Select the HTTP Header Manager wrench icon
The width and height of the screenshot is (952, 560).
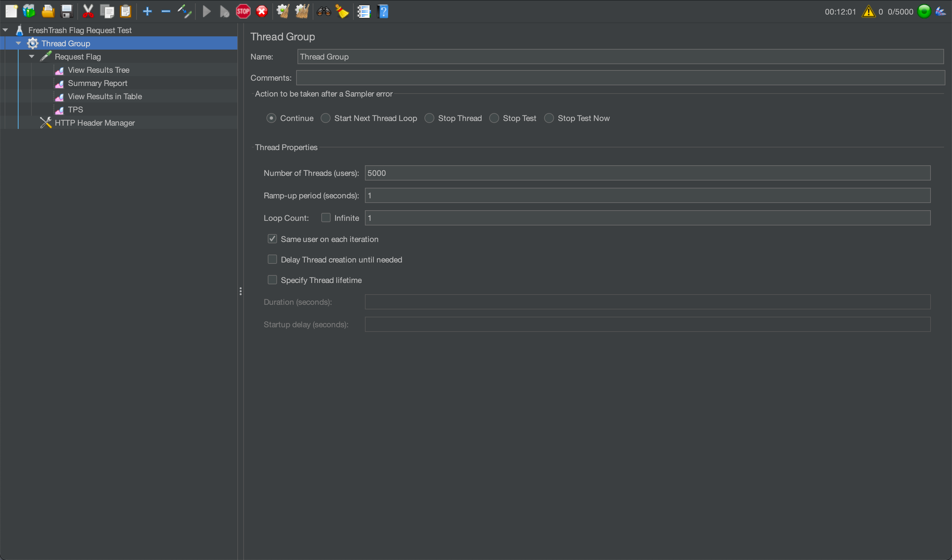tap(46, 122)
